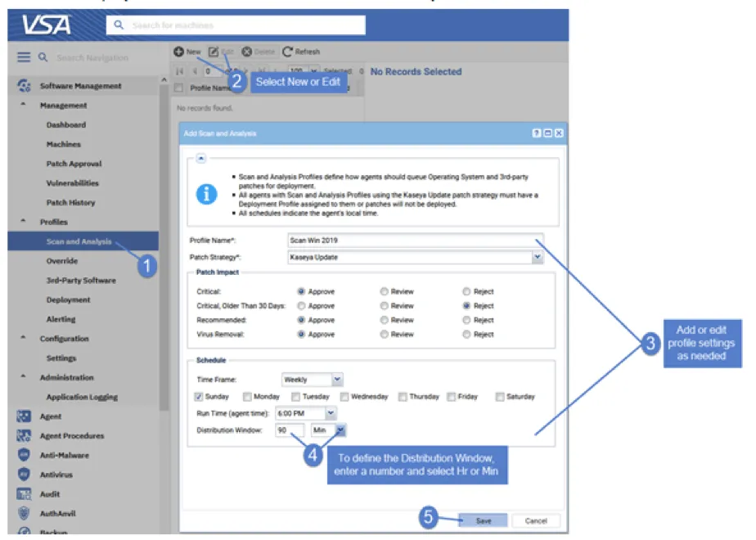
Task: Open the Patch Strategy dropdown
Action: (x=538, y=257)
